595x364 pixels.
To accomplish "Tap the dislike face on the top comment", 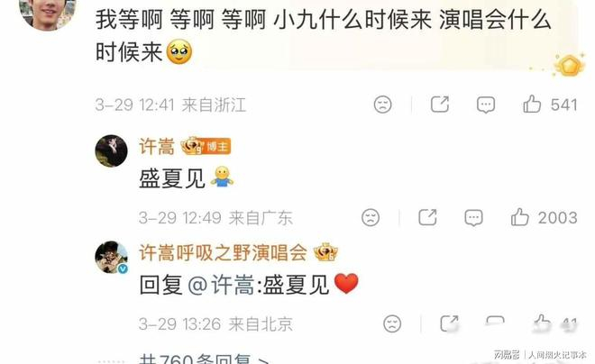I will tap(382, 105).
